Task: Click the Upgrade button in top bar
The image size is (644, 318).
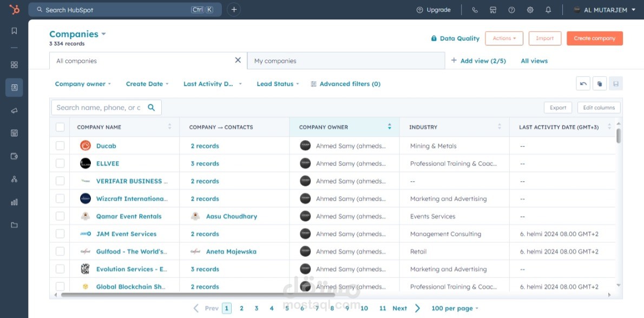Action: [x=433, y=10]
